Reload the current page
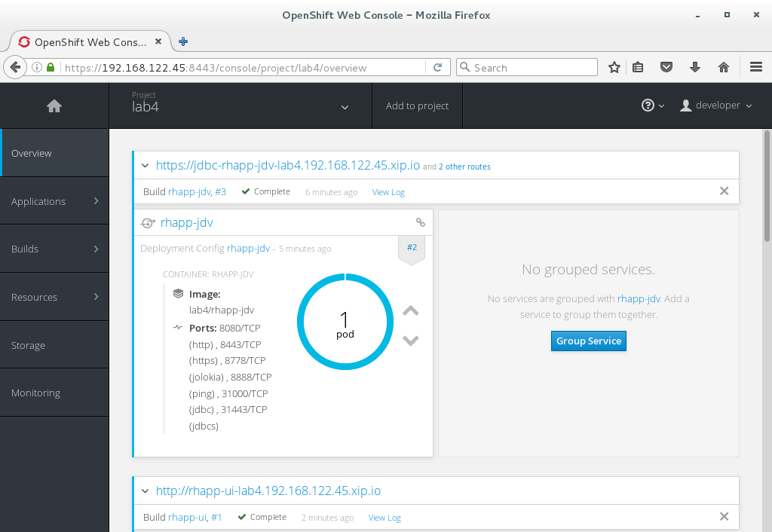The image size is (772, 532). pos(438,67)
